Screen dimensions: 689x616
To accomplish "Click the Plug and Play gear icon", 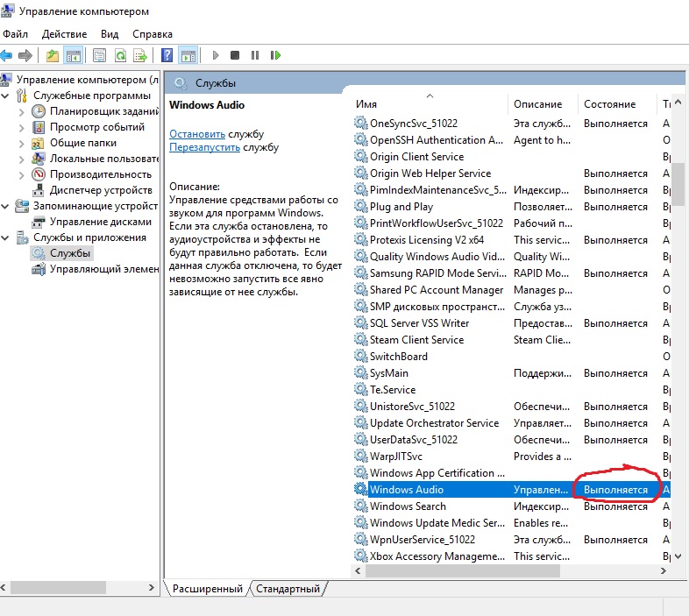I will point(361,206).
